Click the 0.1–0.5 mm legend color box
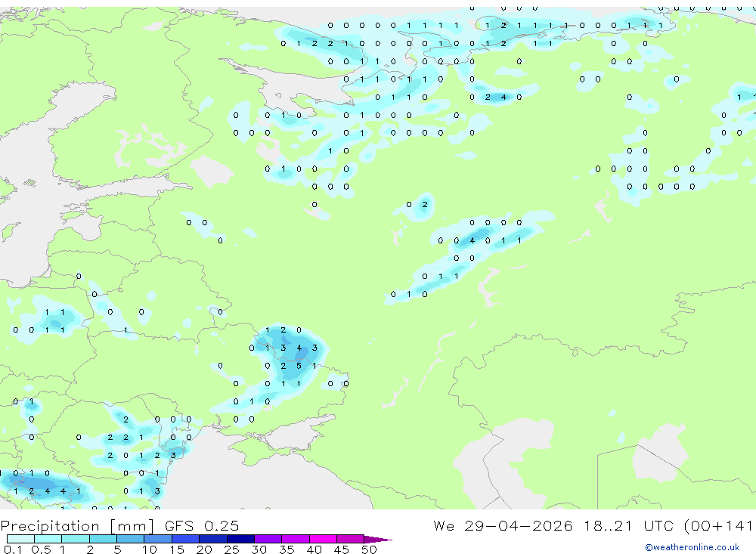This screenshot has height=554, width=756. (x=20, y=539)
